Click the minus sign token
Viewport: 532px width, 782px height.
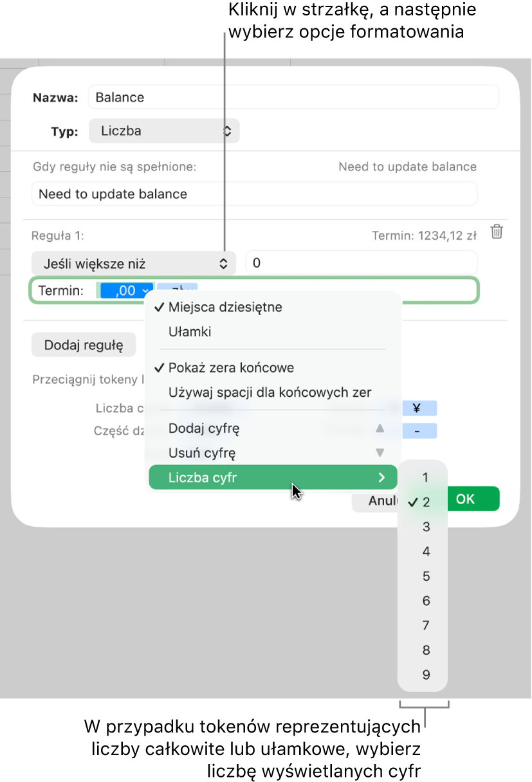[x=417, y=431]
